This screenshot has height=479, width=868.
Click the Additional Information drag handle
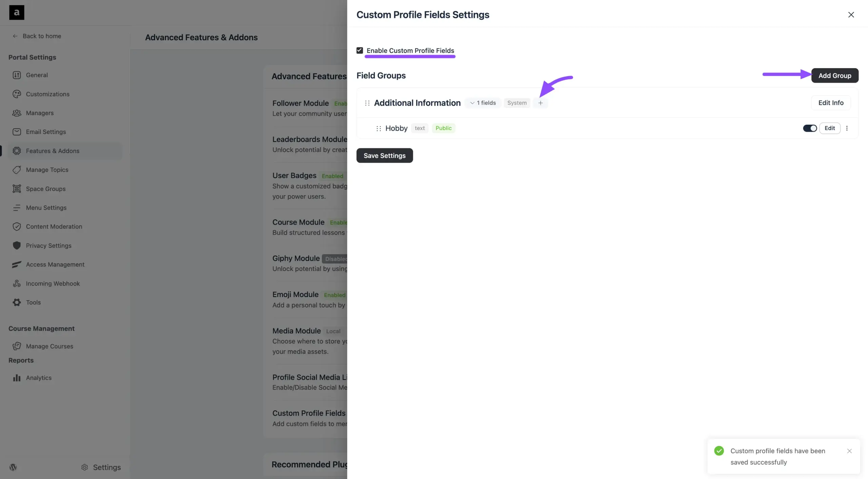[x=367, y=103]
